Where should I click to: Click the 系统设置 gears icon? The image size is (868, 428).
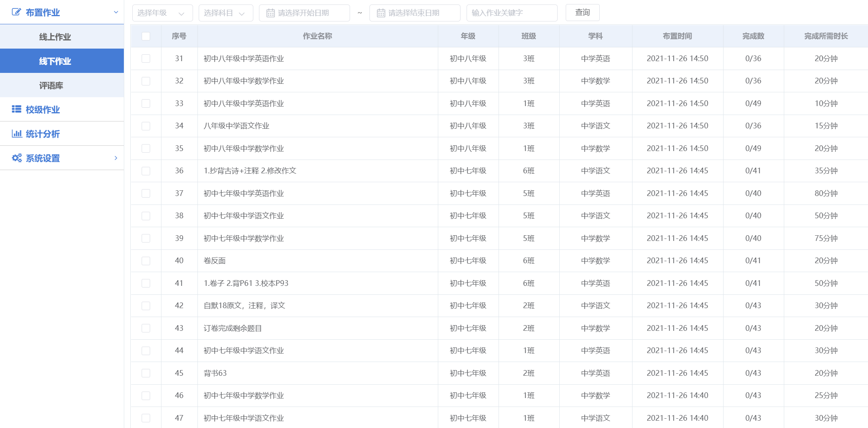coord(17,158)
